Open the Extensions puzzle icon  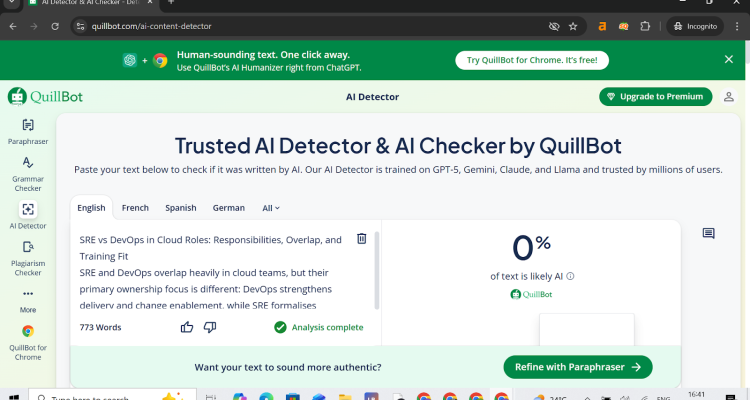click(x=645, y=26)
